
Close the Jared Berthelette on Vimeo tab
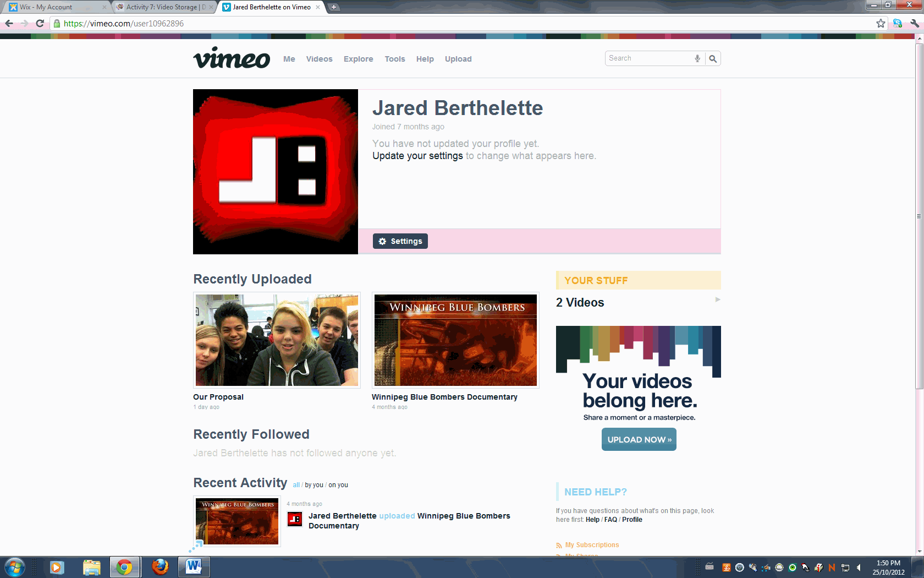click(318, 7)
